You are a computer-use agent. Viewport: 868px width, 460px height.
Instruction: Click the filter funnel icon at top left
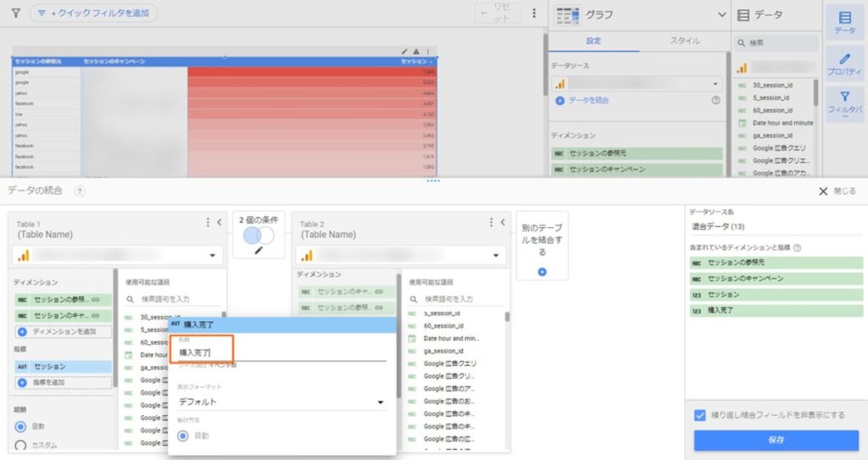(15, 14)
